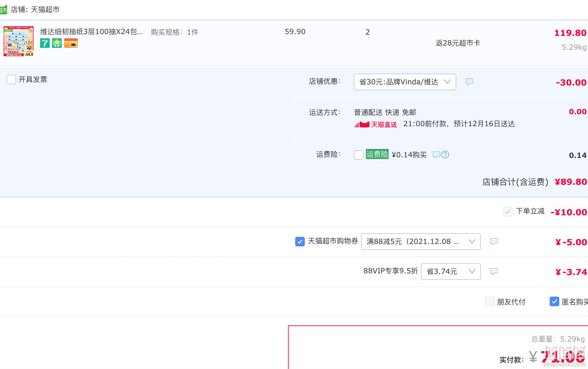Toggle the 下单立减 checkbox

(x=508, y=212)
